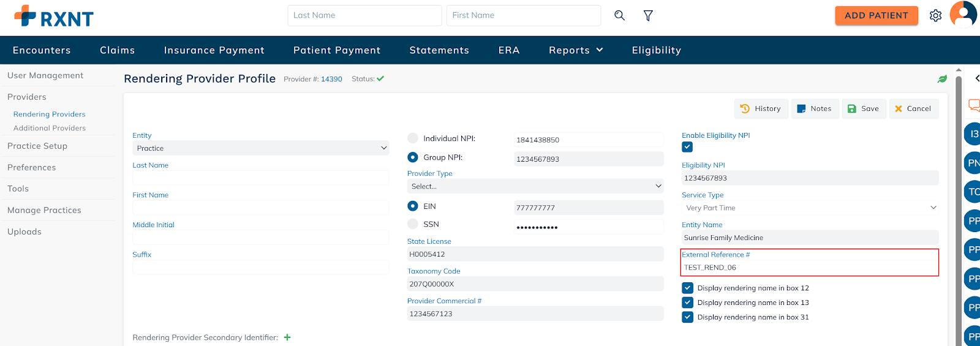Open the Service Type dropdown
Image resolution: width=980 pixels, height=346 pixels.
point(810,208)
